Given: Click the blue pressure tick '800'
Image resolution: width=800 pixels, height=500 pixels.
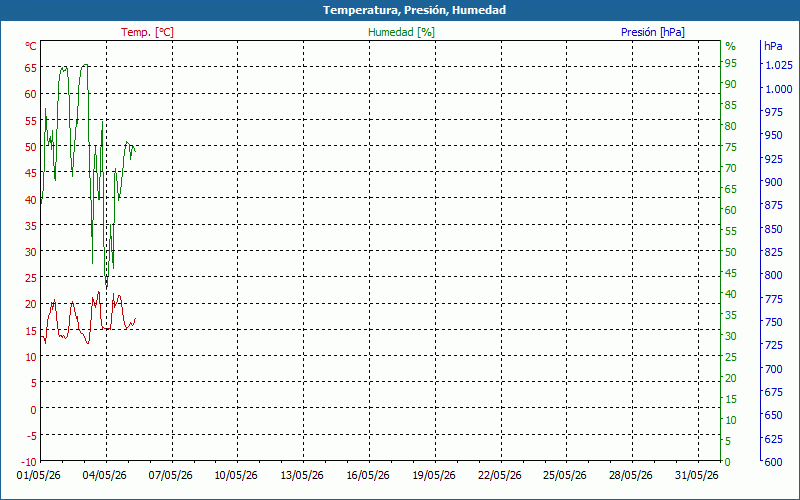Looking at the screenshot, I should 773,275.
